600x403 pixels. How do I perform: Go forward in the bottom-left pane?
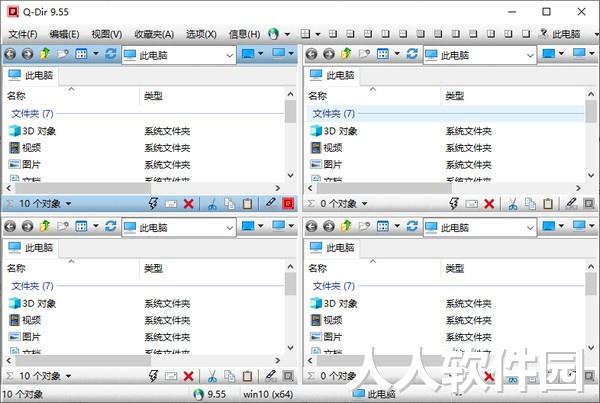(27, 227)
